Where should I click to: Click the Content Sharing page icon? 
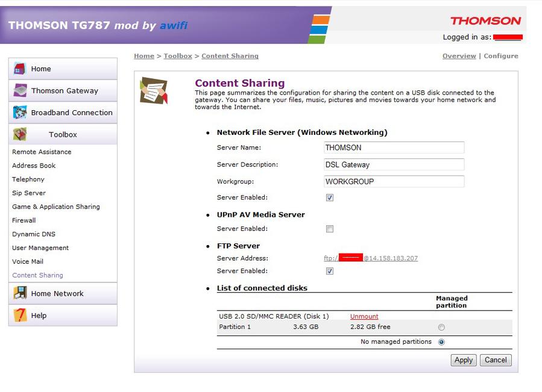pyautogui.click(x=154, y=90)
